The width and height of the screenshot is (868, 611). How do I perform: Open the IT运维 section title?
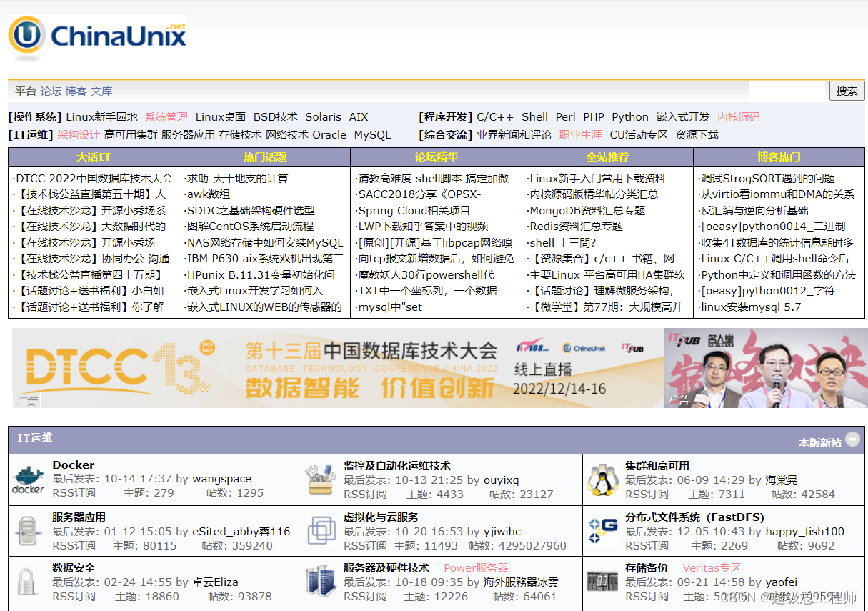[35, 438]
